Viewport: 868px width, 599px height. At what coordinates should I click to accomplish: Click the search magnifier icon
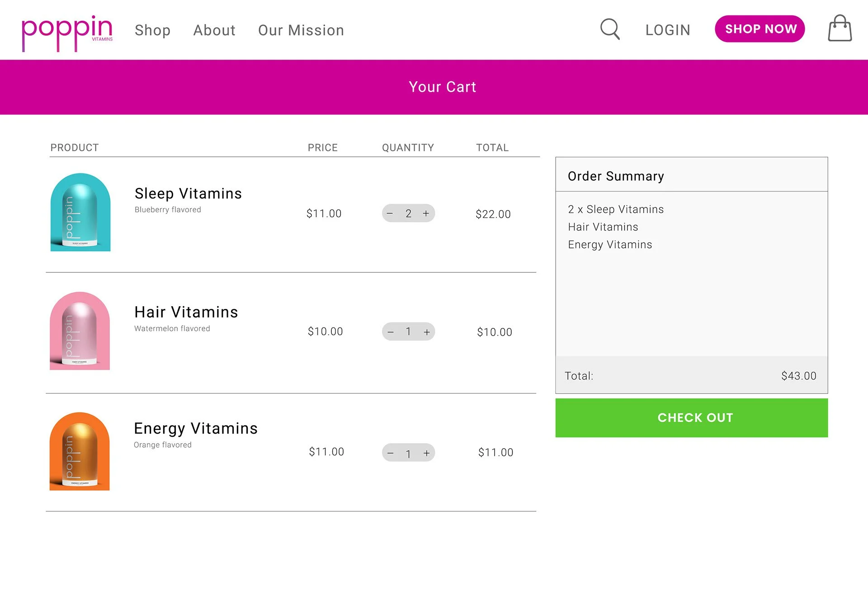coord(609,29)
